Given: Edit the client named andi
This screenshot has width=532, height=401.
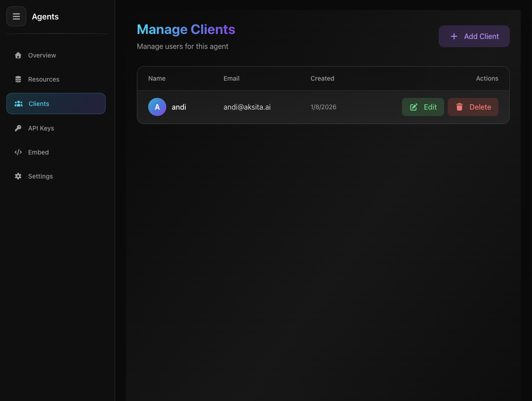Looking at the screenshot, I should (423, 107).
